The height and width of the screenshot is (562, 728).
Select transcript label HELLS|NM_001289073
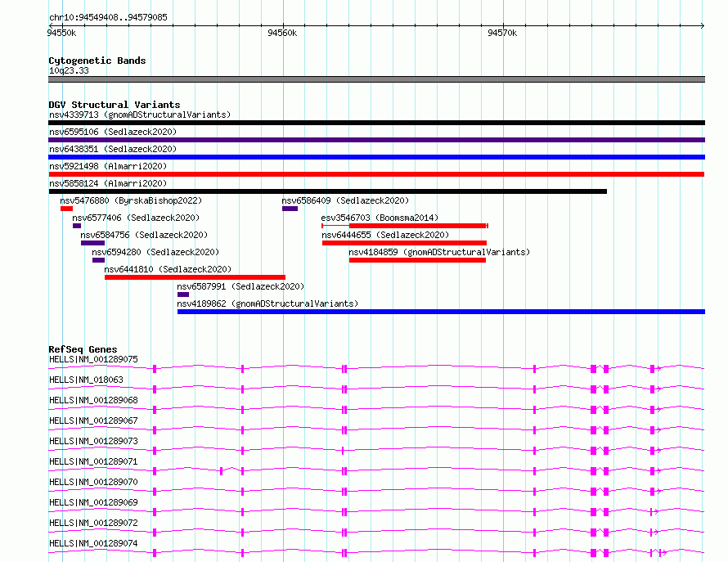pyautogui.click(x=93, y=441)
